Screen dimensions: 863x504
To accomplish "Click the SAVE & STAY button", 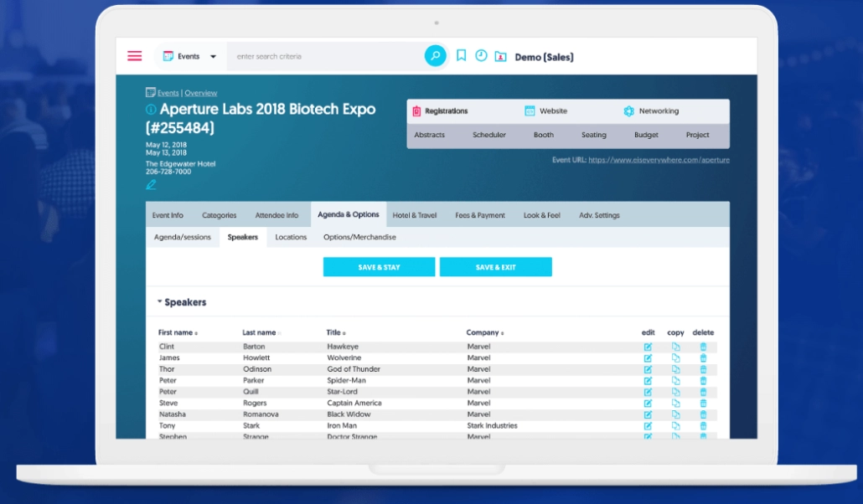I will click(379, 267).
